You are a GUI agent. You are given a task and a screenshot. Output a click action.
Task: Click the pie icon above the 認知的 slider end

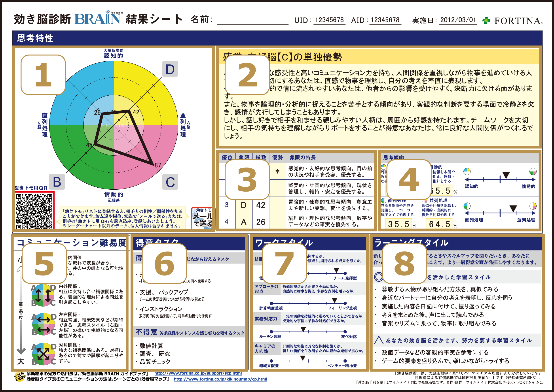coord(467,171)
